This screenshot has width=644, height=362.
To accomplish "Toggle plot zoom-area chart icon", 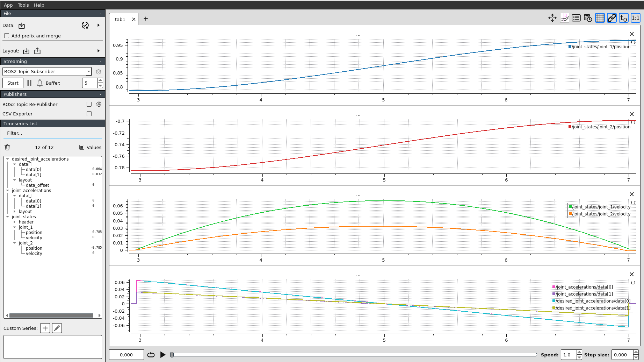I will click(564, 18).
